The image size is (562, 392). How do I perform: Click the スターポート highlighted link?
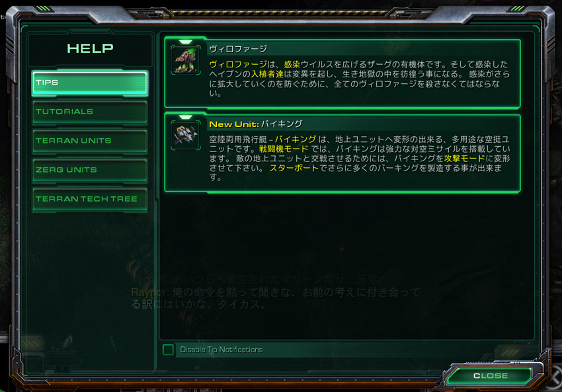pos(294,169)
